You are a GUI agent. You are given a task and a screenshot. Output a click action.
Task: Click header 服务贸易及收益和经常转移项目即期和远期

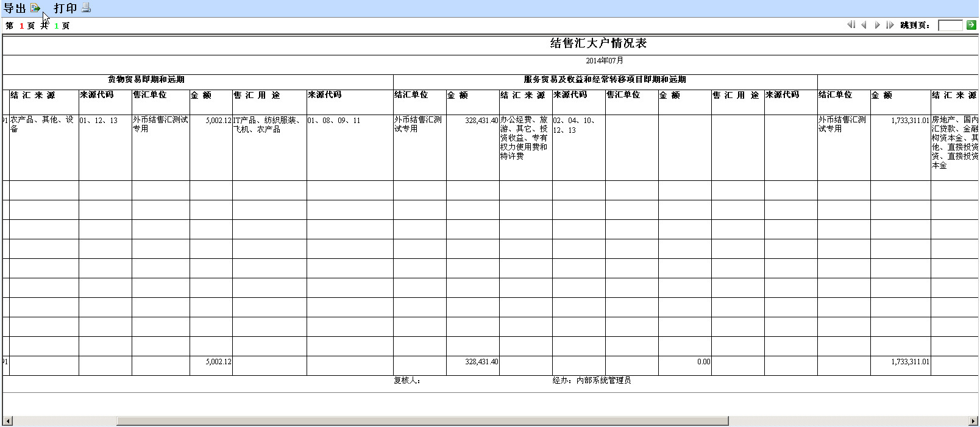[x=605, y=79]
